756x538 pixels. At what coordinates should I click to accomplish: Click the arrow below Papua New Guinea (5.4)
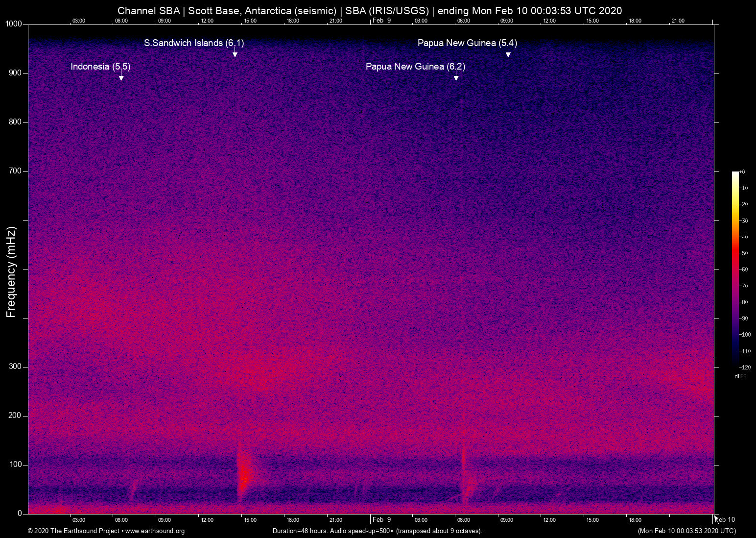click(x=508, y=54)
